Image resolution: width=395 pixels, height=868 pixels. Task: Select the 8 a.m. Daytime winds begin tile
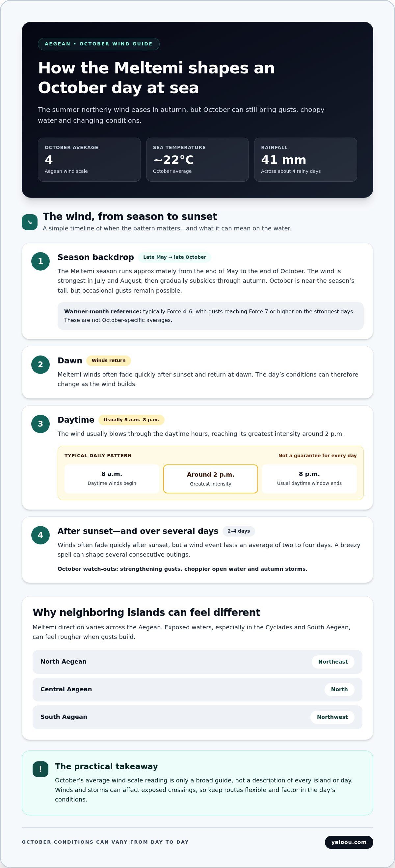[x=112, y=479]
